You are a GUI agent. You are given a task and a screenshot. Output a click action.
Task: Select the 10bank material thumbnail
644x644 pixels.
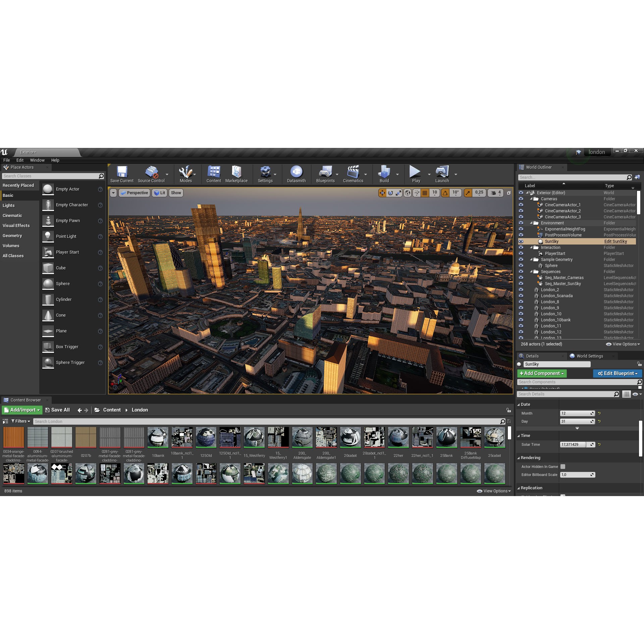[x=158, y=438]
